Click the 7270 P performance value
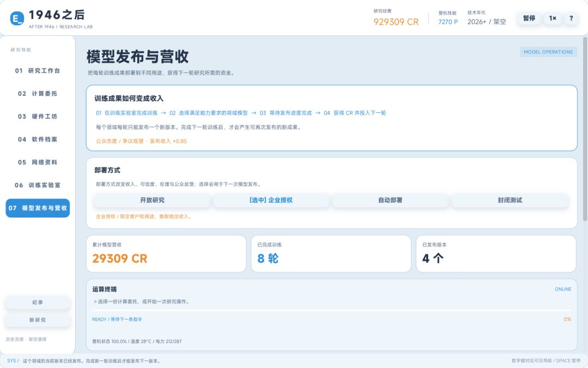 [448, 22]
